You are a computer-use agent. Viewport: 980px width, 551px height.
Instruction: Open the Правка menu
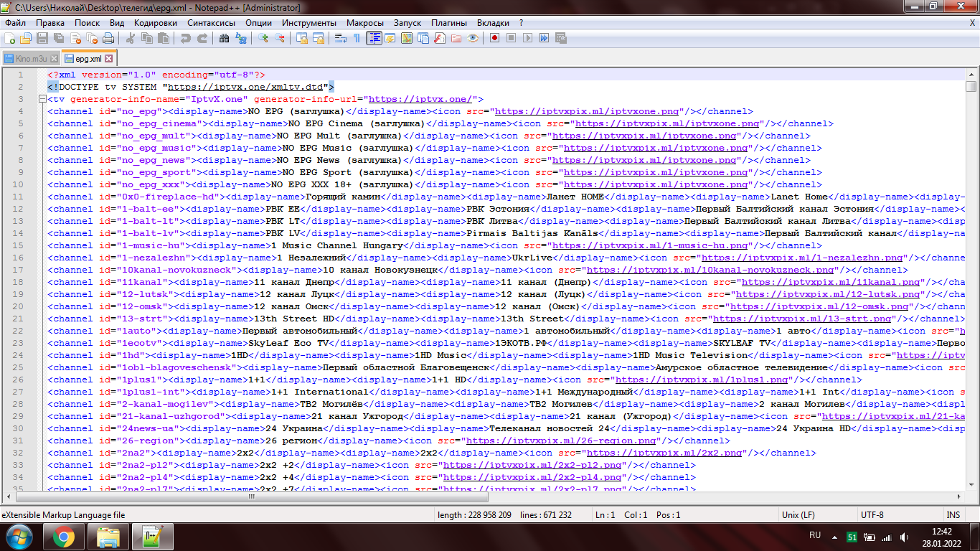[50, 23]
